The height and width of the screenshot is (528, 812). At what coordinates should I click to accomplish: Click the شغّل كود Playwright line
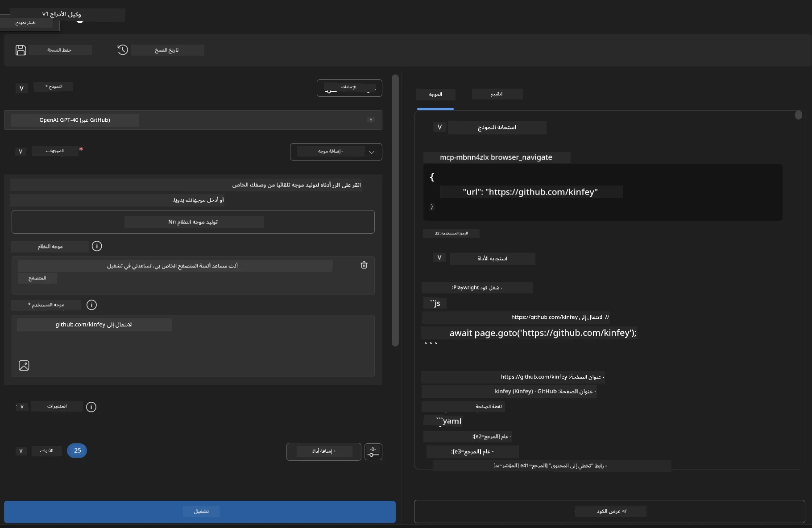(477, 288)
